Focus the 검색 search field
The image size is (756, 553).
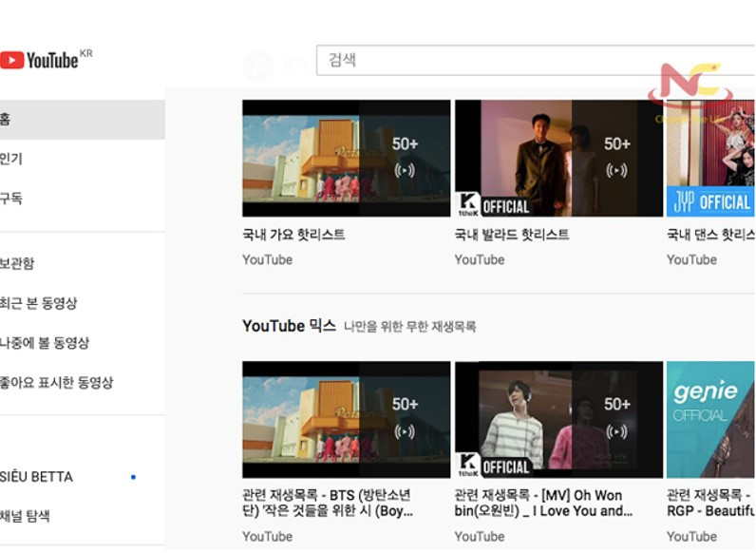click(x=536, y=60)
